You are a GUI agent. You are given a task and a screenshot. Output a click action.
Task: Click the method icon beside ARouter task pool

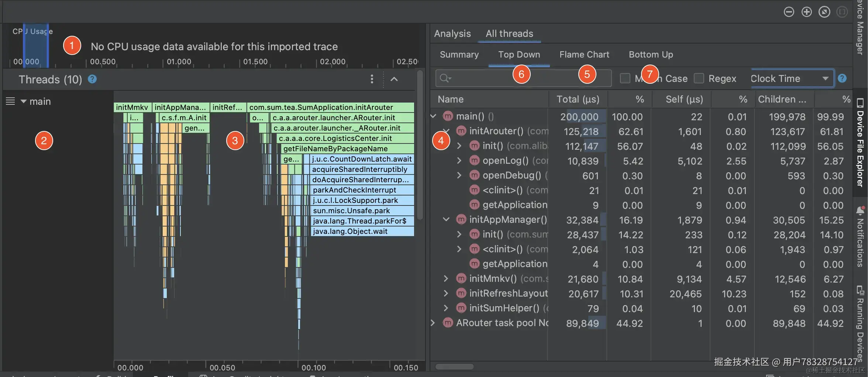(x=448, y=323)
